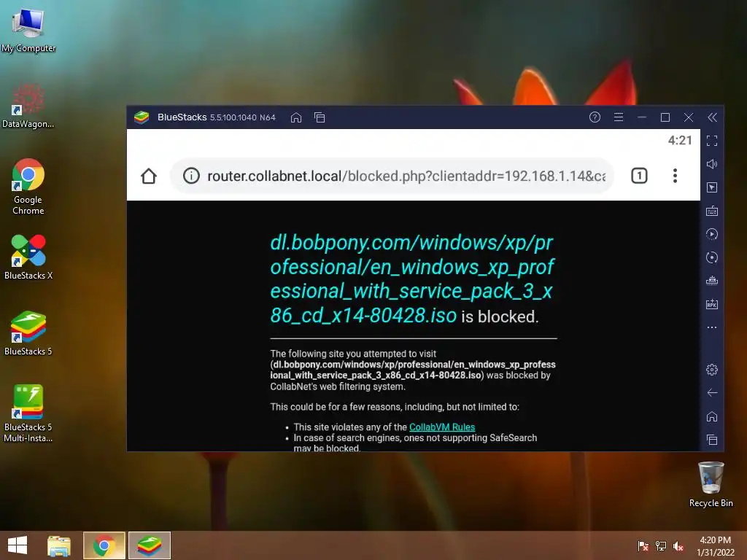Viewport: 747px width, 560px height.
Task: Switch to BlueStacks in the taskbar
Action: tap(149, 545)
